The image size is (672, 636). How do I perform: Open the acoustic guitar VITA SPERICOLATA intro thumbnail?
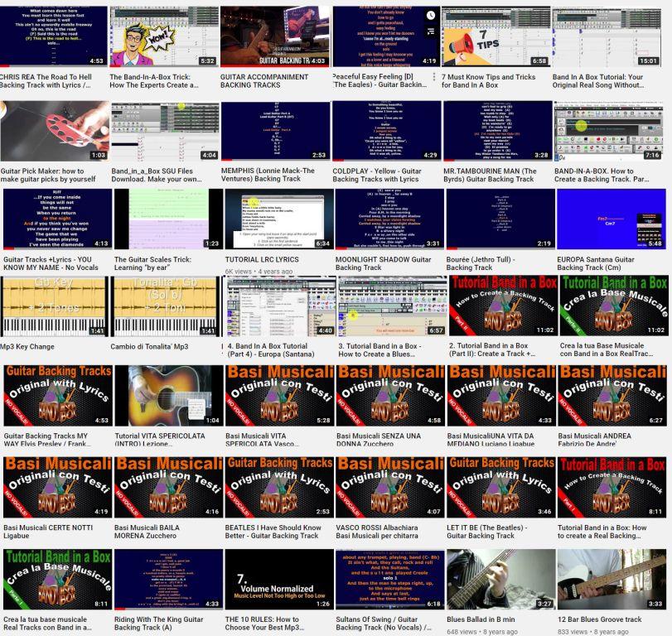(x=169, y=395)
